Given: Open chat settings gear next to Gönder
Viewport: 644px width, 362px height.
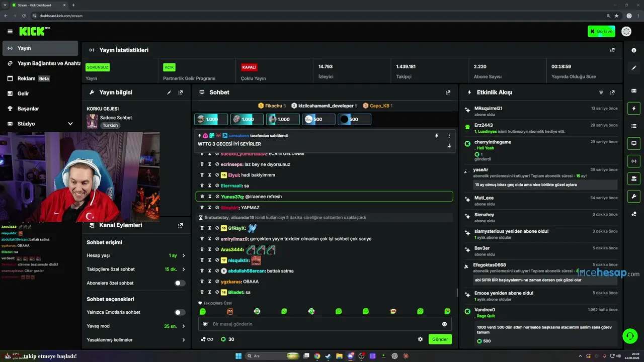Looking at the screenshot, I should (421, 339).
